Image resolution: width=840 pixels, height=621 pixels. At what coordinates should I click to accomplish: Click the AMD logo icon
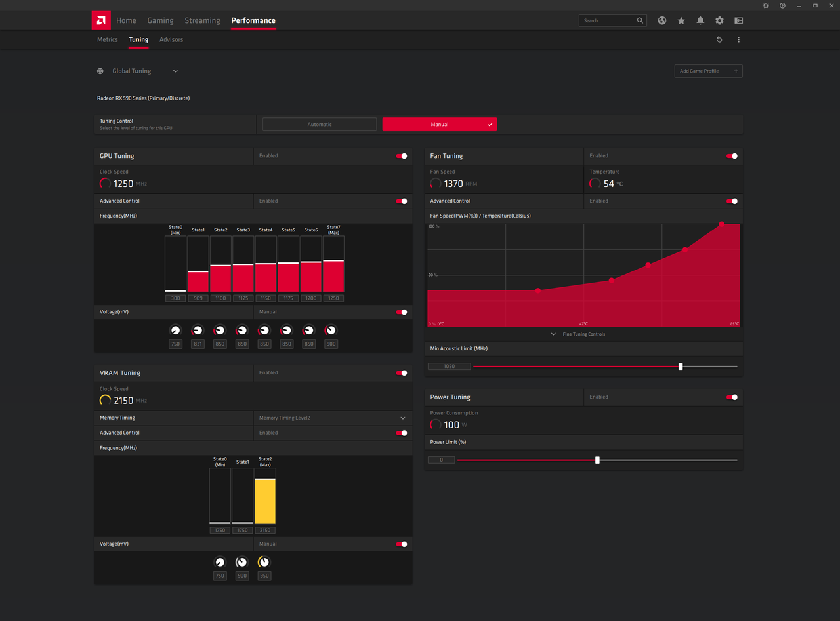101,20
